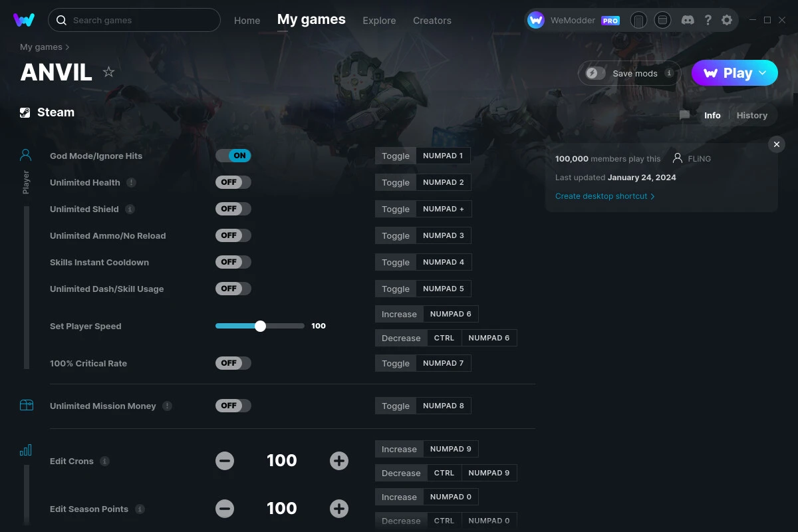Switch to the History tab
Image resolution: width=798 pixels, height=532 pixels.
point(752,115)
